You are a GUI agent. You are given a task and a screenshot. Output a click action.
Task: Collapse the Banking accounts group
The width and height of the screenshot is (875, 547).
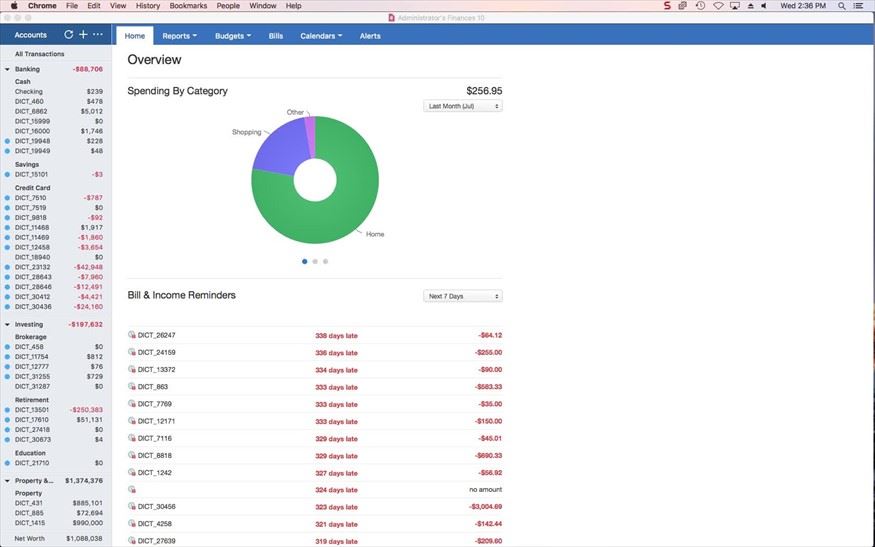click(8, 69)
